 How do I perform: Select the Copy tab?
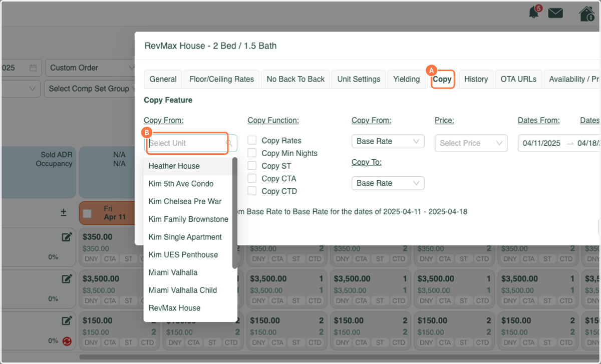pos(442,79)
